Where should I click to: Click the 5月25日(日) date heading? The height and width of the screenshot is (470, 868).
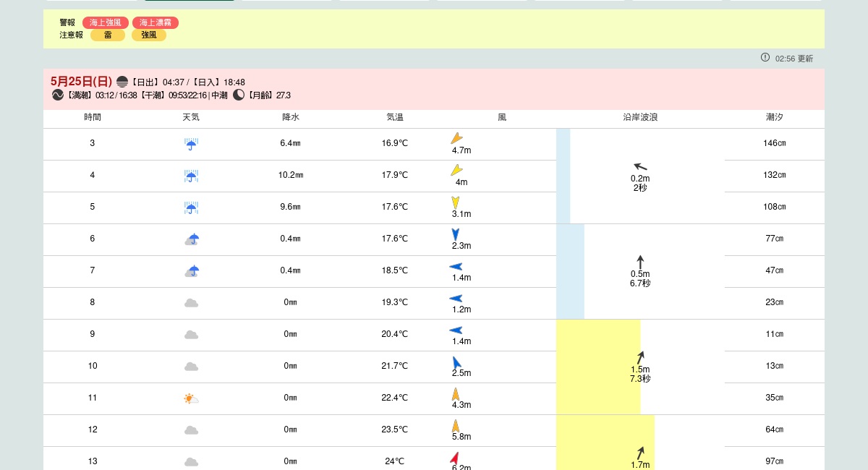(x=81, y=82)
